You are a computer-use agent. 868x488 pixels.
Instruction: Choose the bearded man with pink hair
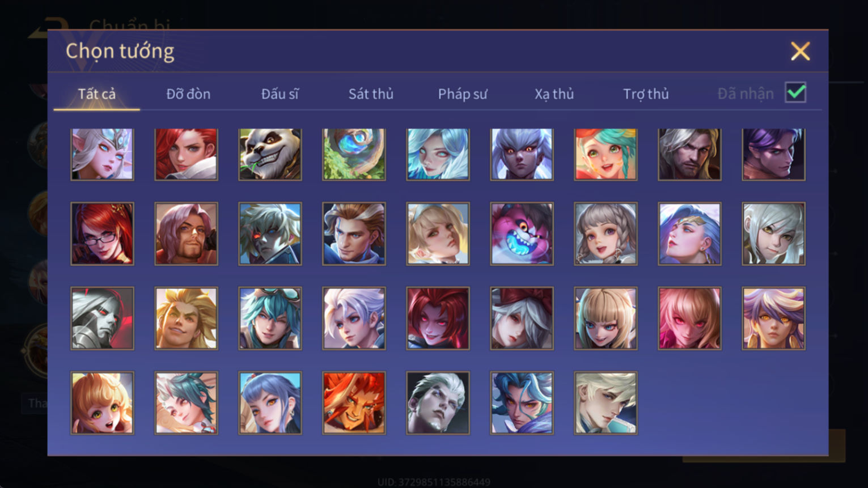[186, 234]
